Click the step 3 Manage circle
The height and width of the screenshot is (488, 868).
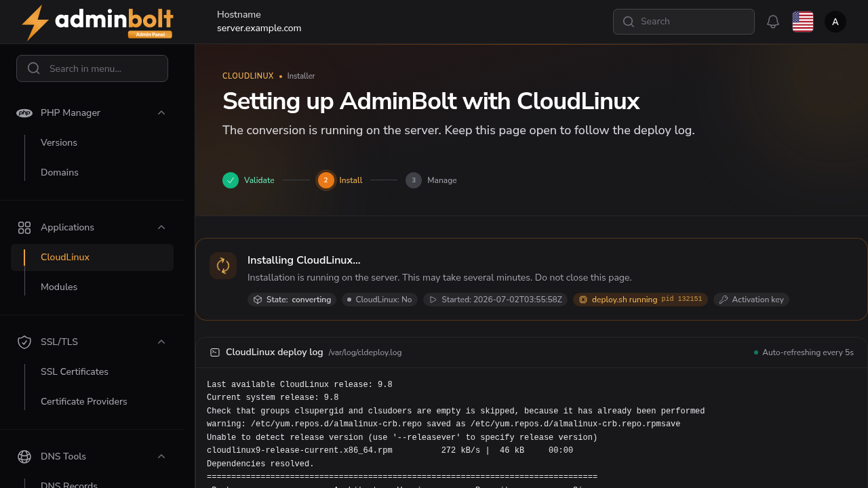point(414,180)
